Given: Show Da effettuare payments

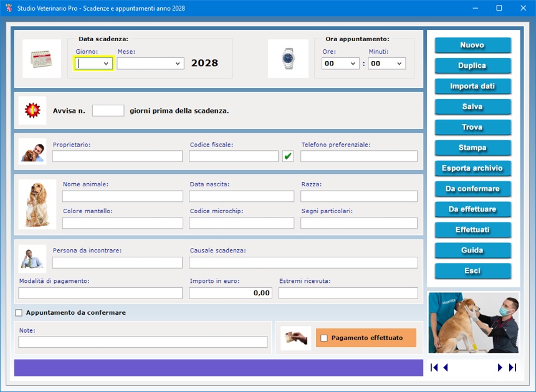Looking at the screenshot, I should point(473,209).
